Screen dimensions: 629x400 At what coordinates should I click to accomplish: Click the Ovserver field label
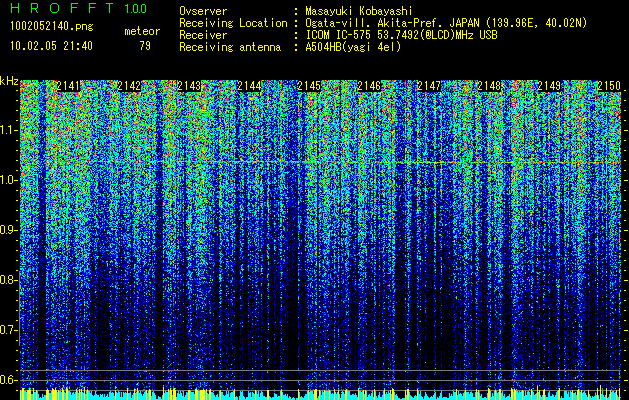(203, 11)
